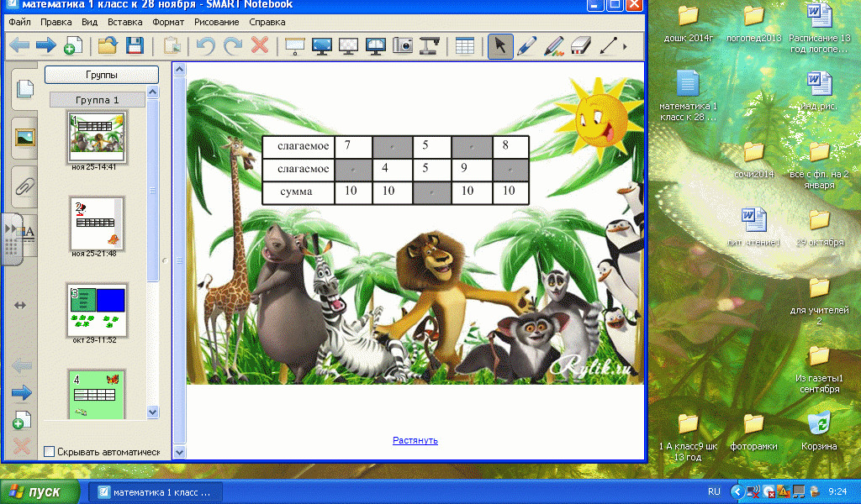
Task: Select page 2 thumbnail dated ноя 25-21:48
Action: coord(98,223)
